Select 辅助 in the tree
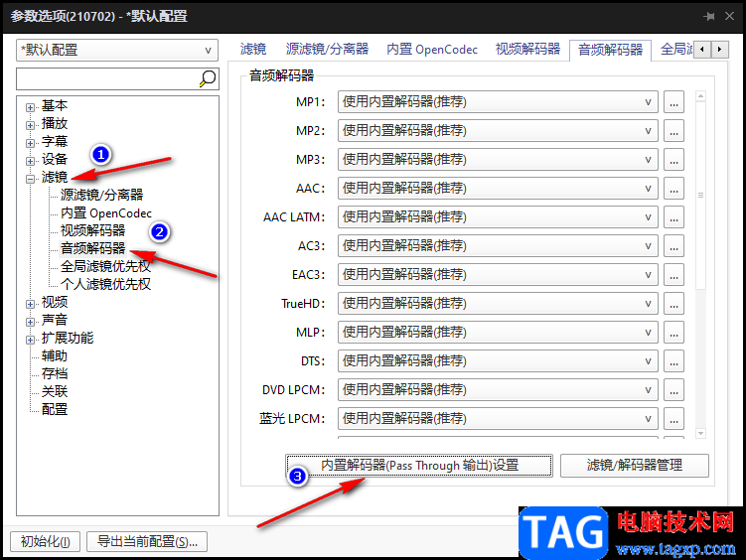 55,356
